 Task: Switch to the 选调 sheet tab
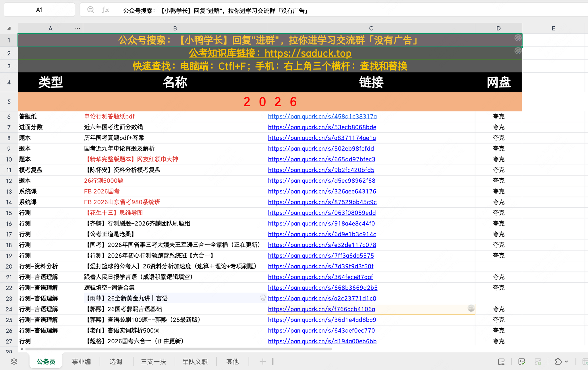pyautogui.click(x=116, y=361)
